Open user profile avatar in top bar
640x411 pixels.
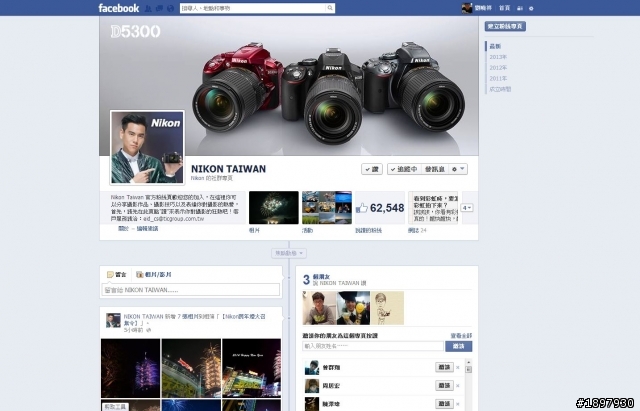tap(467, 8)
